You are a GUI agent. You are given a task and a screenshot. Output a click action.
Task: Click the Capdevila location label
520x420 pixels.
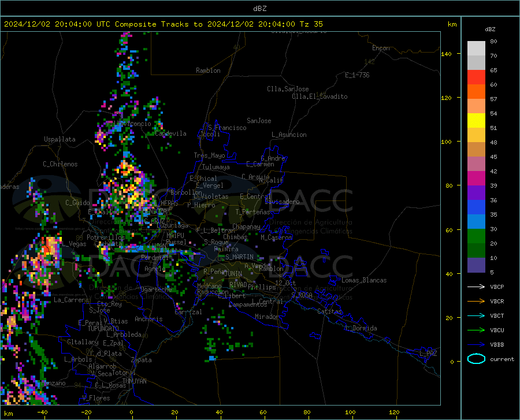tap(171, 133)
